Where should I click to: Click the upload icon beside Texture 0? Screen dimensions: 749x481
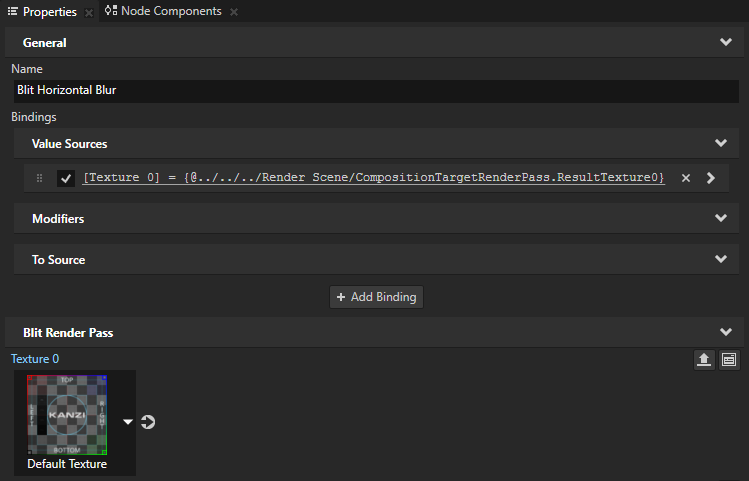tap(704, 359)
